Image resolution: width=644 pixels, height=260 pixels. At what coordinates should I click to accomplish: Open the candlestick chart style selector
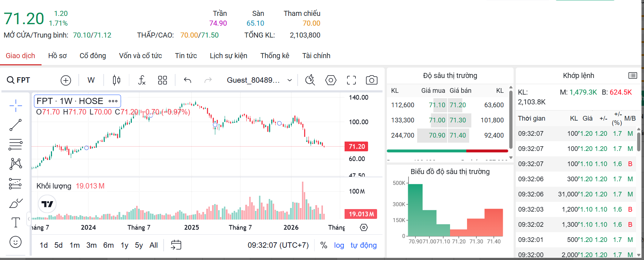[x=116, y=80]
